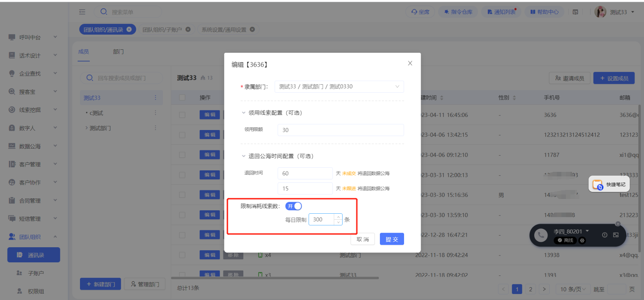Viewport: 644px width, 300px height.
Task: Click the phone call icon in softphone widget
Action: tap(541, 235)
